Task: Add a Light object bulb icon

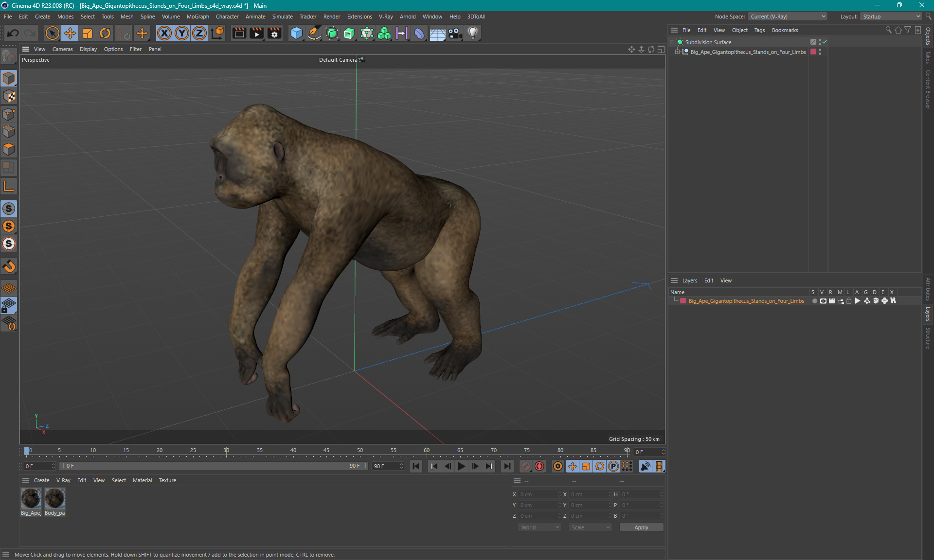Action: (x=473, y=33)
